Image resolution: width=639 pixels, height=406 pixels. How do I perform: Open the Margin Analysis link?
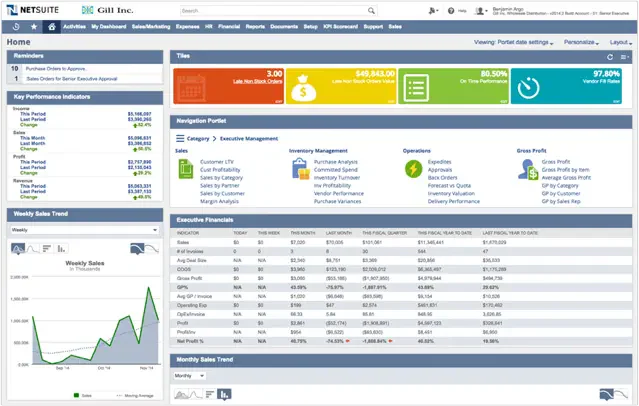pyautogui.click(x=219, y=201)
